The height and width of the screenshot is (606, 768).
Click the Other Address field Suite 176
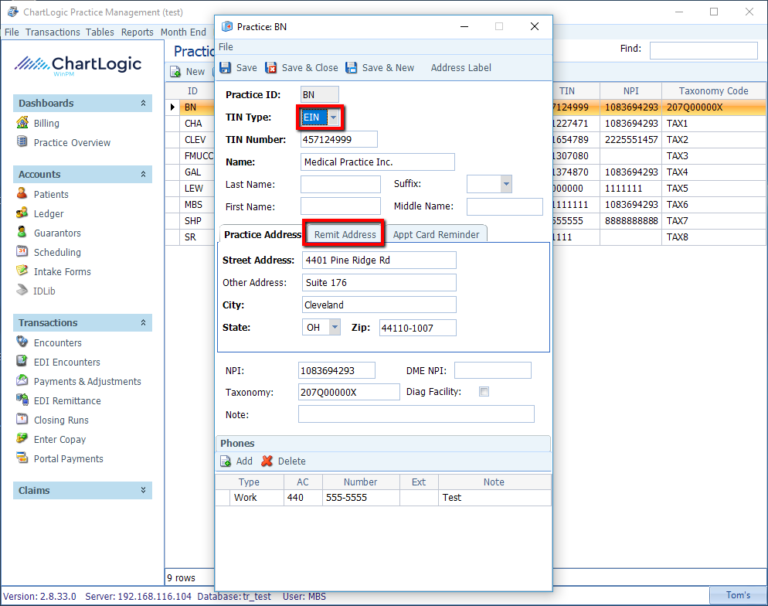[379, 283]
